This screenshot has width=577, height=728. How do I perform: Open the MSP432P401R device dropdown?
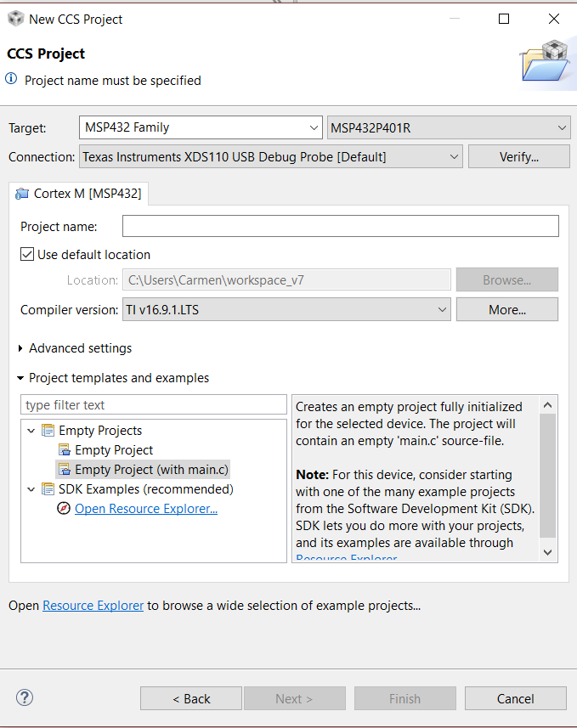(x=562, y=128)
